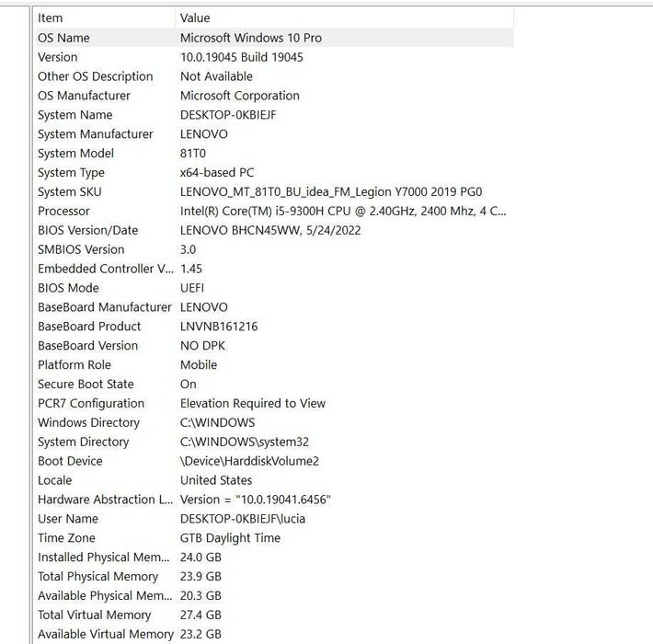This screenshot has width=653, height=644.
Task: Select the System SKU row
Action: (x=273, y=191)
